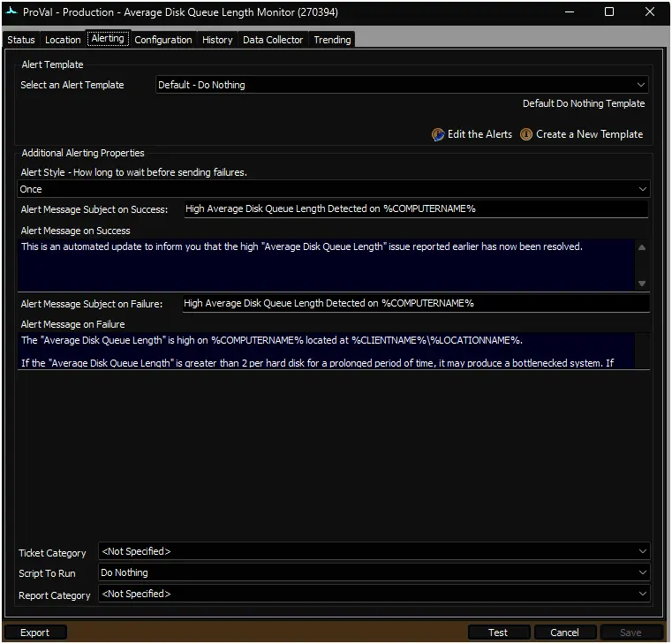Click the Default Do Nothing Template description text

584,103
